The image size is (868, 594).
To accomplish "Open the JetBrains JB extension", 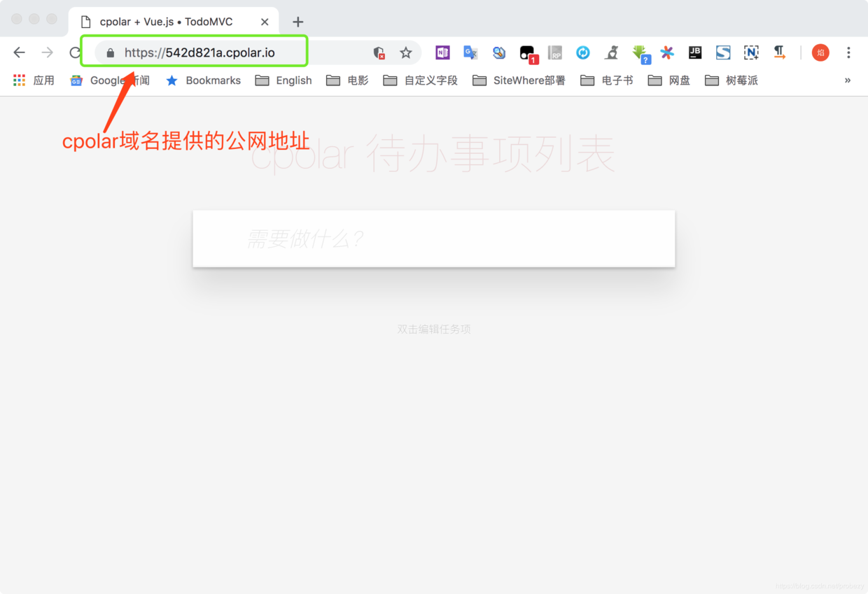I will tap(695, 52).
